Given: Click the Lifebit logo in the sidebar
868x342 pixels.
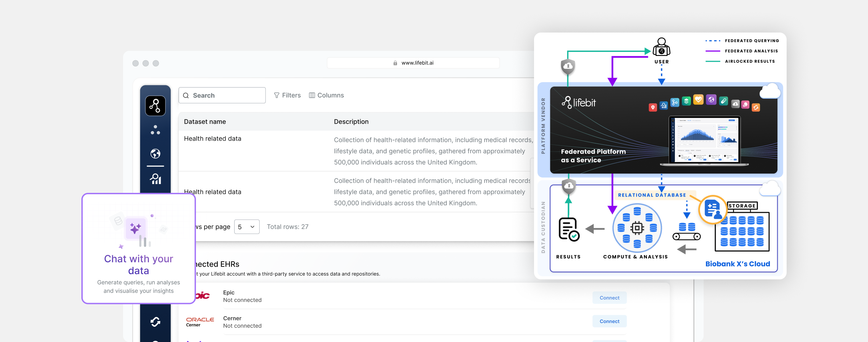Looking at the screenshot, I should click(155, 106).
